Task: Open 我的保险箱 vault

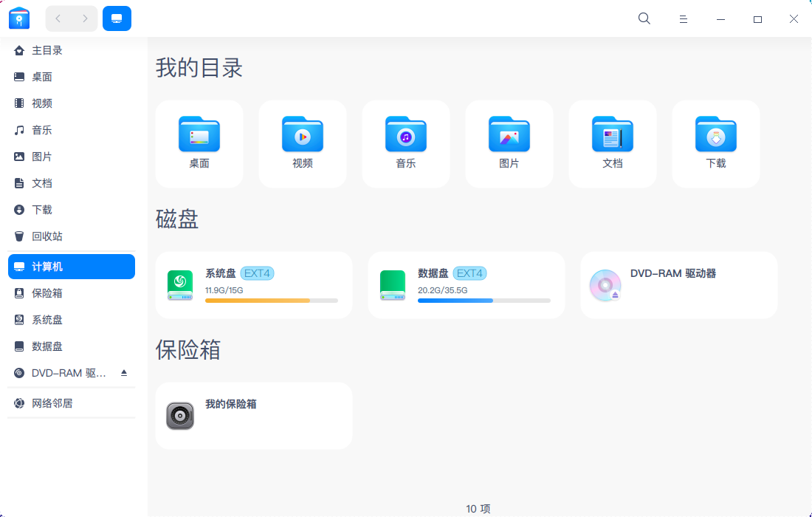Action: (254, 416)
